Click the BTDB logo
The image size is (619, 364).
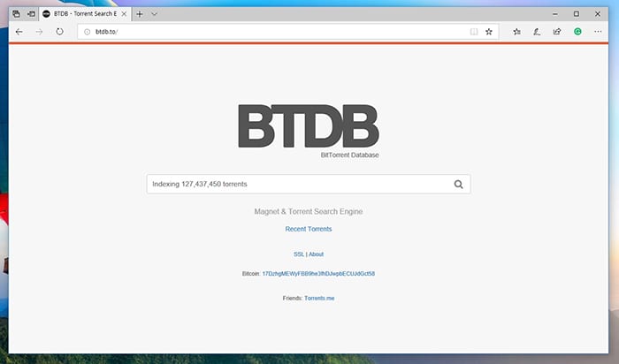point(309,126)
